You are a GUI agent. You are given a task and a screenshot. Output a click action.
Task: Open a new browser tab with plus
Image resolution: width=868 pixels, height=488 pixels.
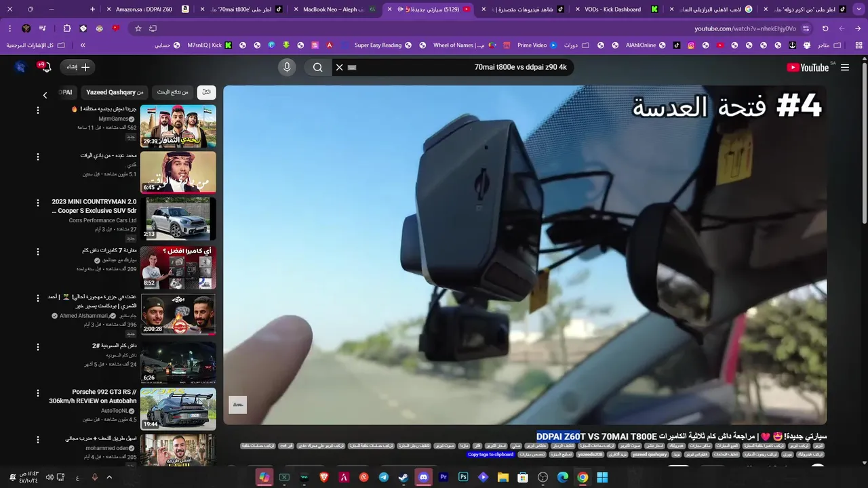93,9
